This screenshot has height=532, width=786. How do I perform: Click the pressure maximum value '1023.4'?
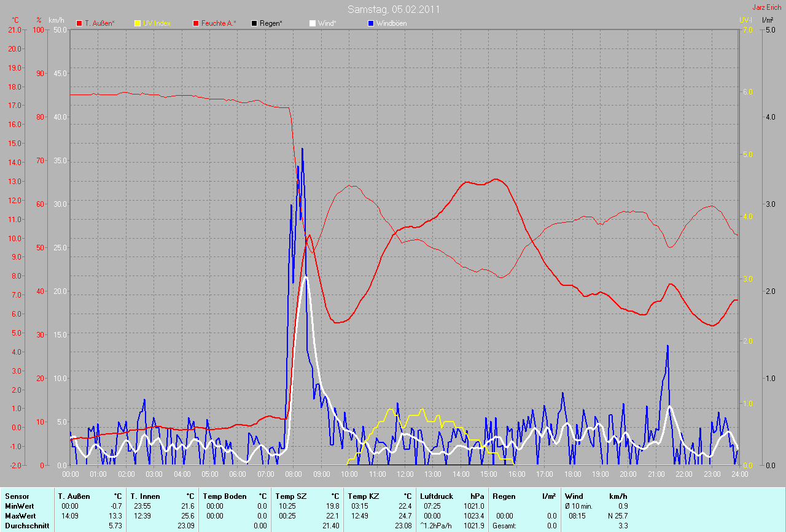(474, 516)
